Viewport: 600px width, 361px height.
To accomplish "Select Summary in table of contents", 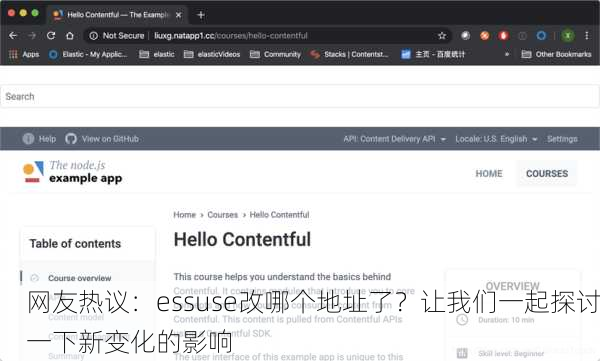I will point(66,356).
